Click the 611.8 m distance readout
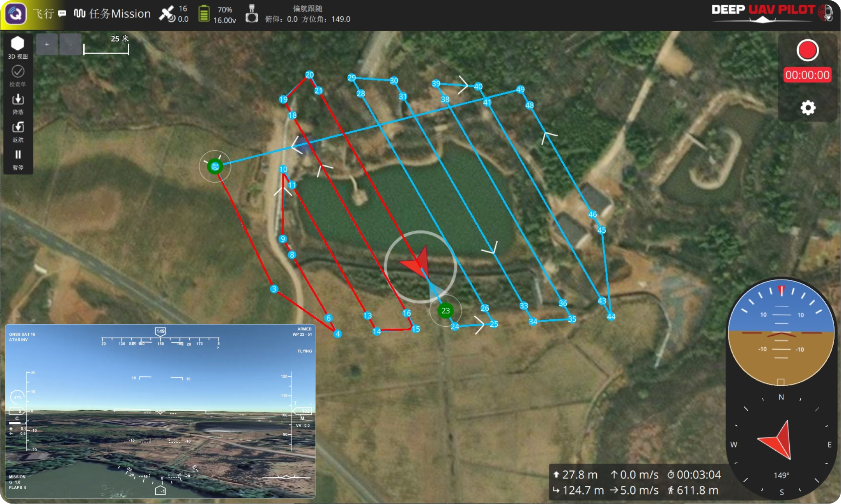Screen dimensions: 841x504 [693, 490]
